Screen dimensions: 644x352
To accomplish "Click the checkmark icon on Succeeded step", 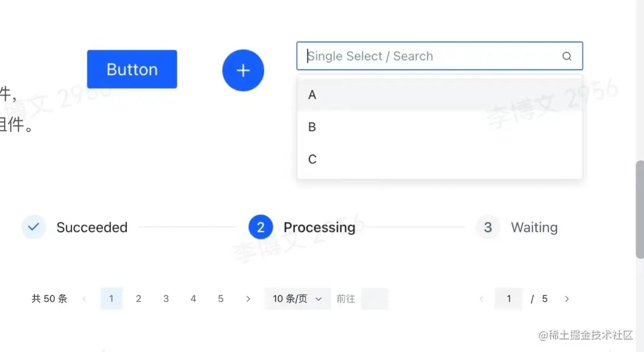I will (x=33, y=227).
